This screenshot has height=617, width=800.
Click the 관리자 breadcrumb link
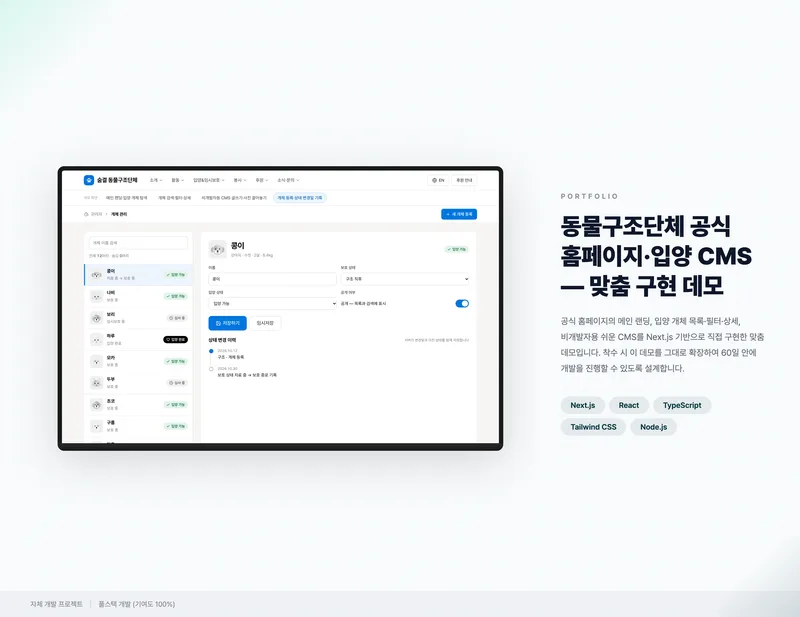[97, 214]
